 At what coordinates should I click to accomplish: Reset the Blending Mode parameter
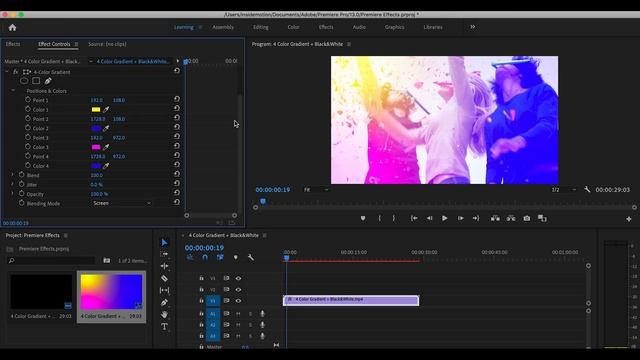(176, 202)
